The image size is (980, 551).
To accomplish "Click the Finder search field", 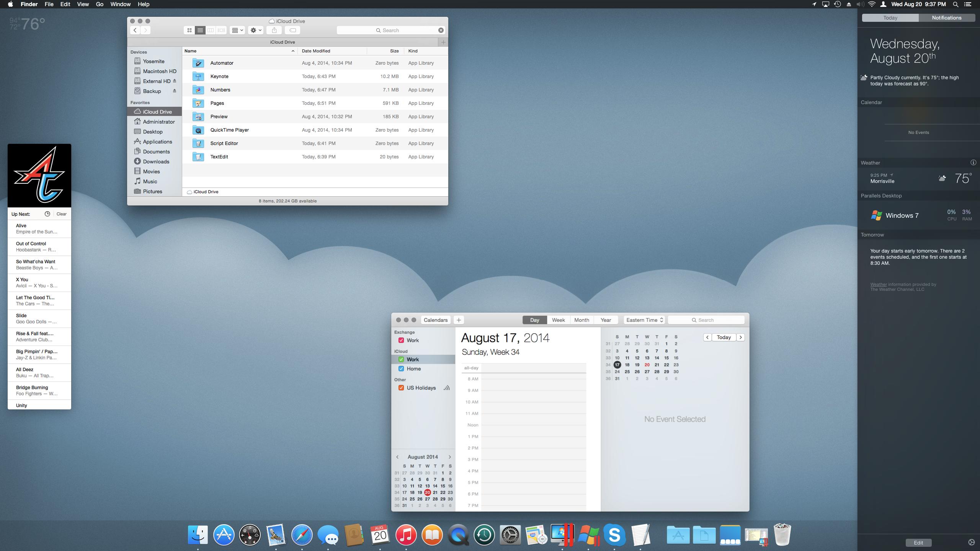I will coord(390,30).
